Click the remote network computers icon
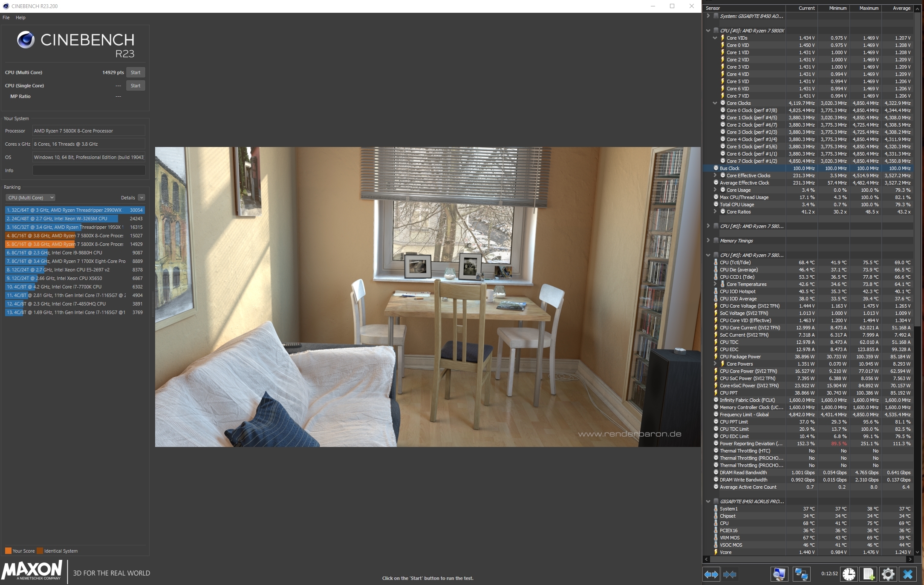 click(x=801, y=574)
